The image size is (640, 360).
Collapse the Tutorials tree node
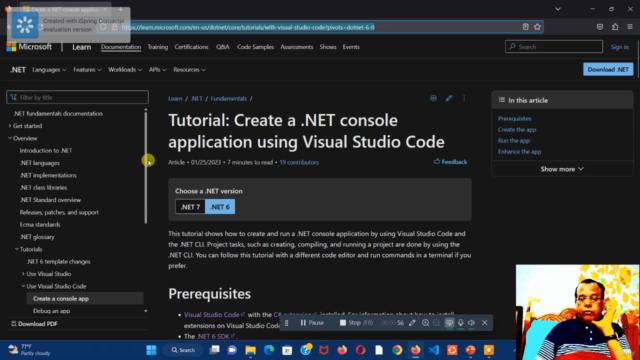[17, 249]
